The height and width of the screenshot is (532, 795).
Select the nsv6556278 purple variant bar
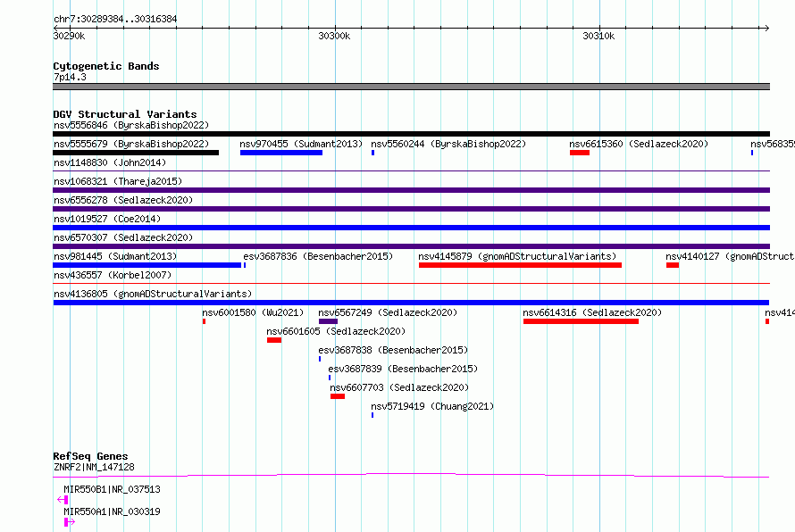[411, 209]
